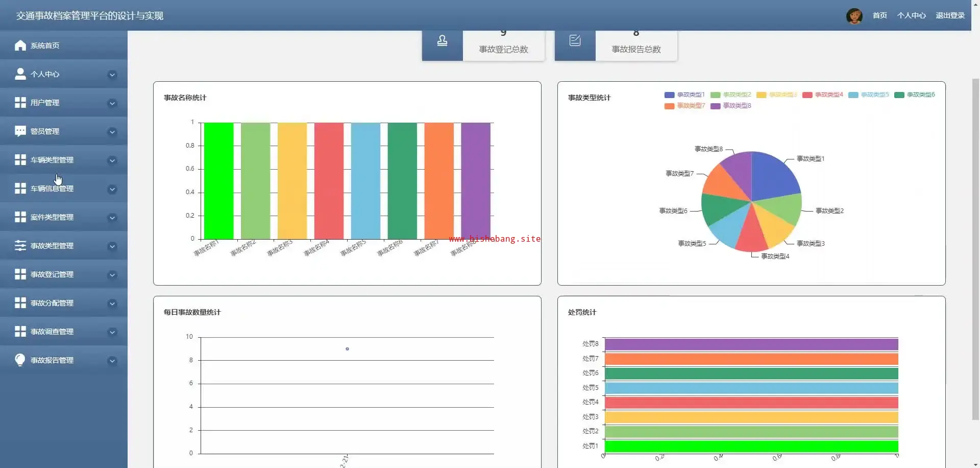Open the 案件类型管理 sidebar menu
This screenshot has width=980, height=468.
point(52,217)
